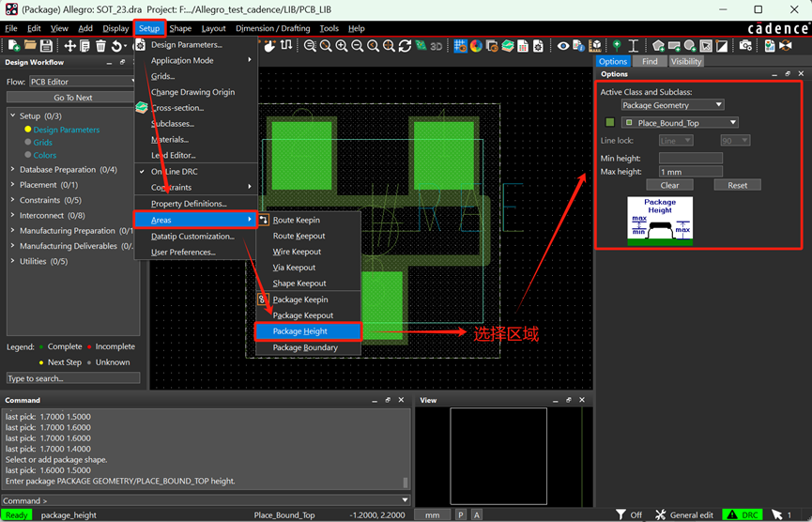Expand the Interconnect (0/8) section
Viewport: 812px width, 522px height.
pyautogui.click(x=13, y=215)
